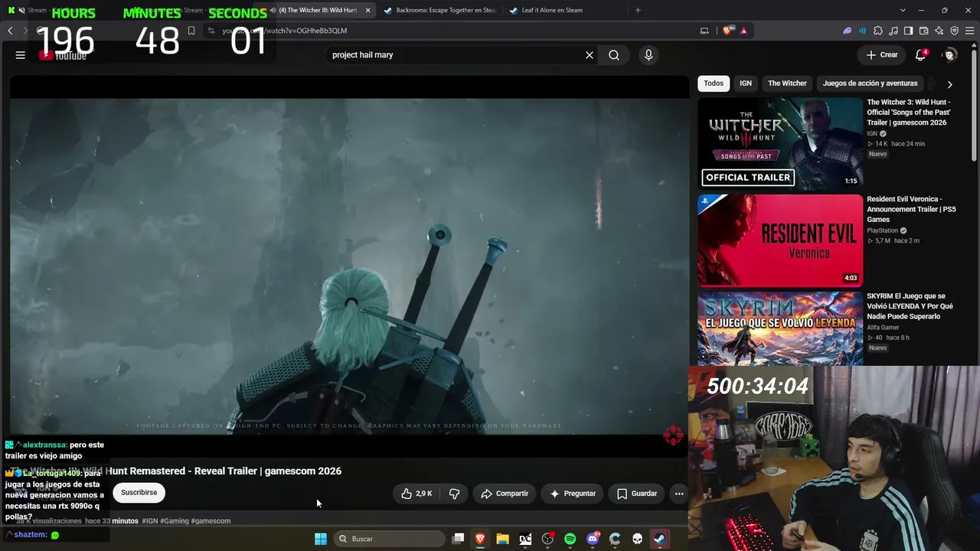This screenshot has width=980, height=551.
Task: Open Witcher 3 Songs of the Past thumbnail
Action: [780, 143]
